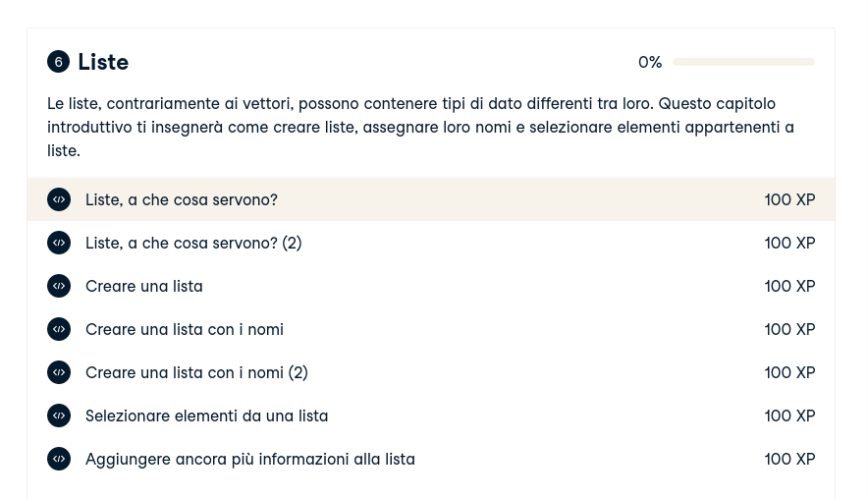Click the 0% progress label
Screen dimensions: 868x499
click(x=650, y=62)
